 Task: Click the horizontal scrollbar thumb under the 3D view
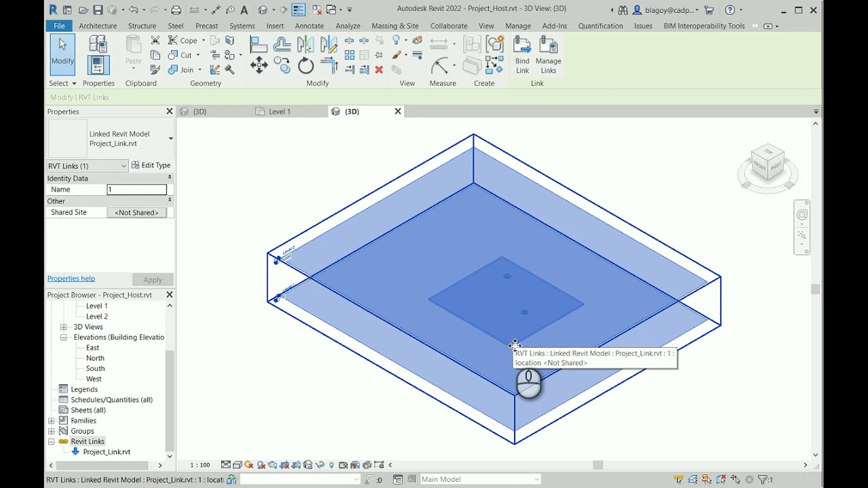pyautogui.click(x=597, y=465)
